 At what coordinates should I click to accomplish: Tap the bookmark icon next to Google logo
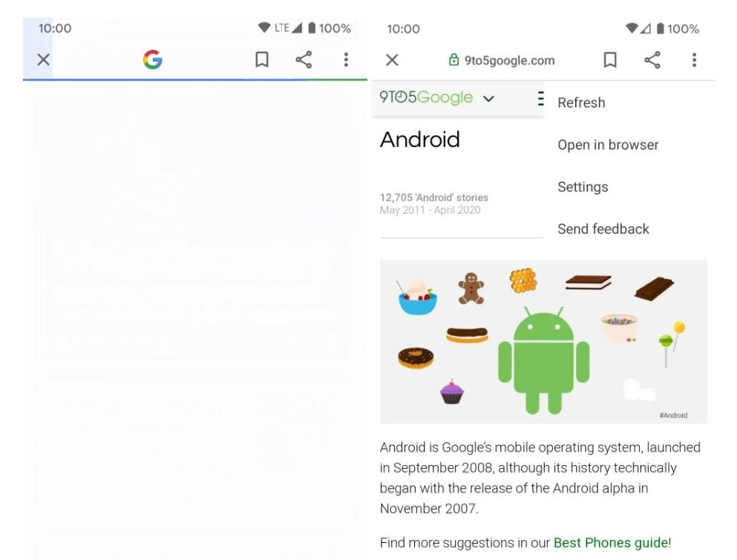[262, 59]
